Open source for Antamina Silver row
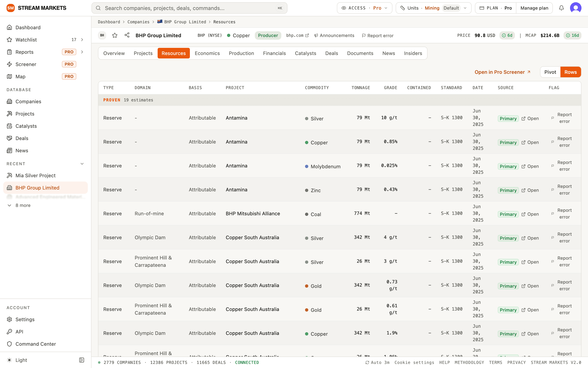Viewport: 588px width, 368px height. click(x=530, y=119)
